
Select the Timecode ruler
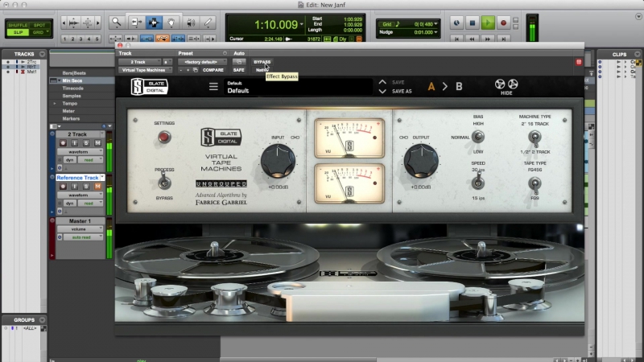click(72, 88)
